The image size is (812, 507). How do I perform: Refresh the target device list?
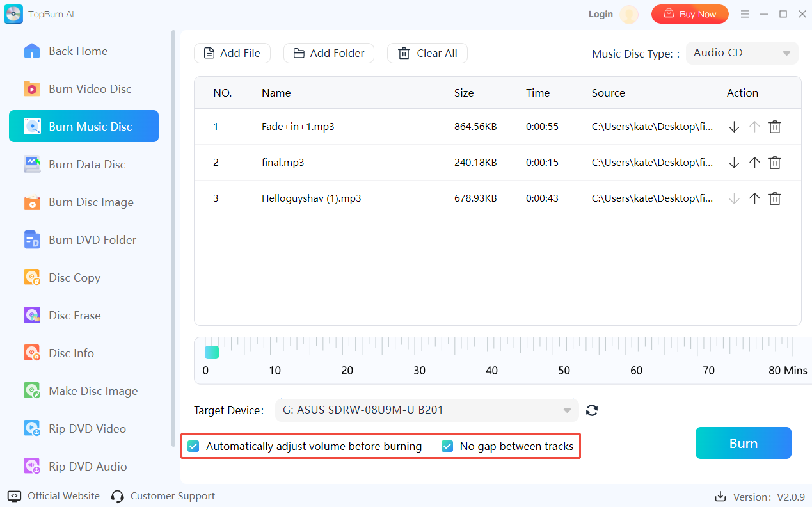pos(592,410)
